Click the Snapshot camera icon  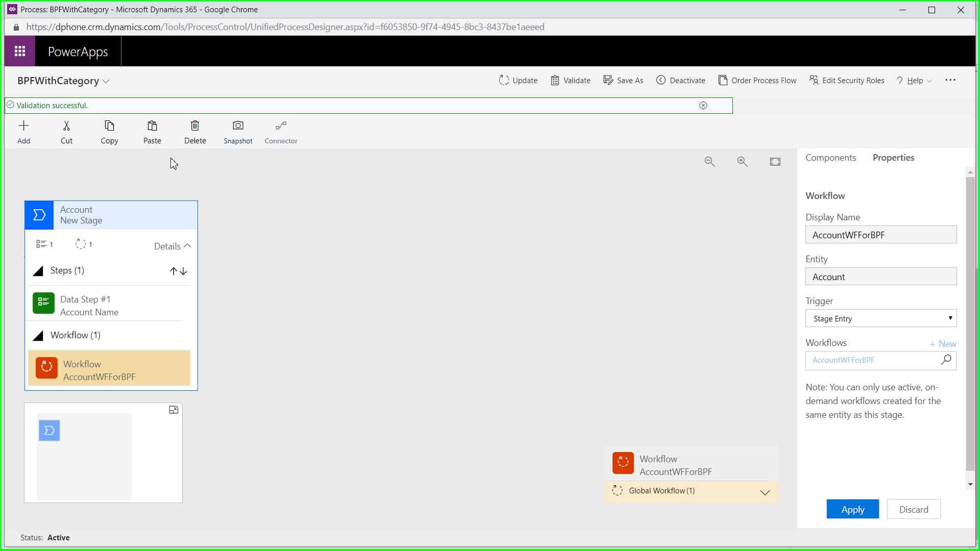[238, 126]
